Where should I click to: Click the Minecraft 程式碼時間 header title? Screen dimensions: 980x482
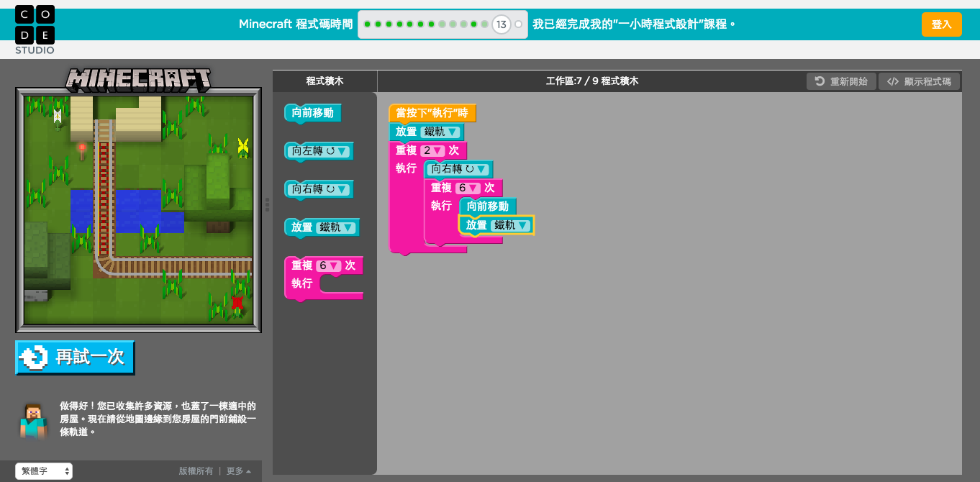coord(296,24)
